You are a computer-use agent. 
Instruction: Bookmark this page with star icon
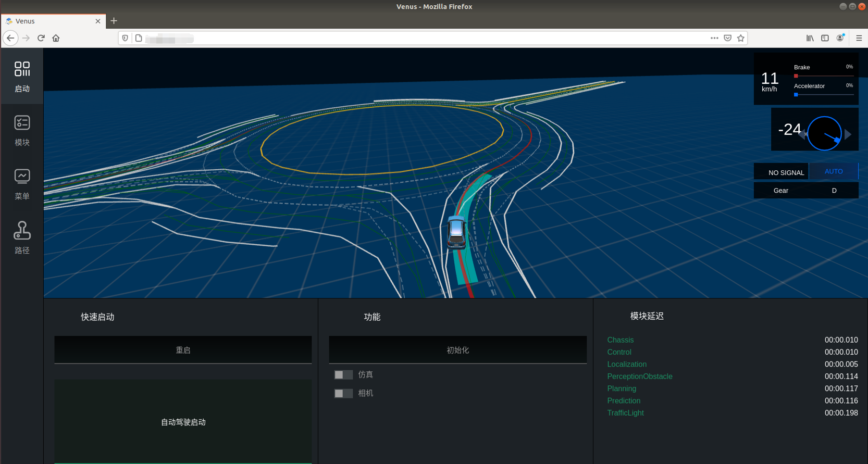pyautogui.click(x=740, y=38)
